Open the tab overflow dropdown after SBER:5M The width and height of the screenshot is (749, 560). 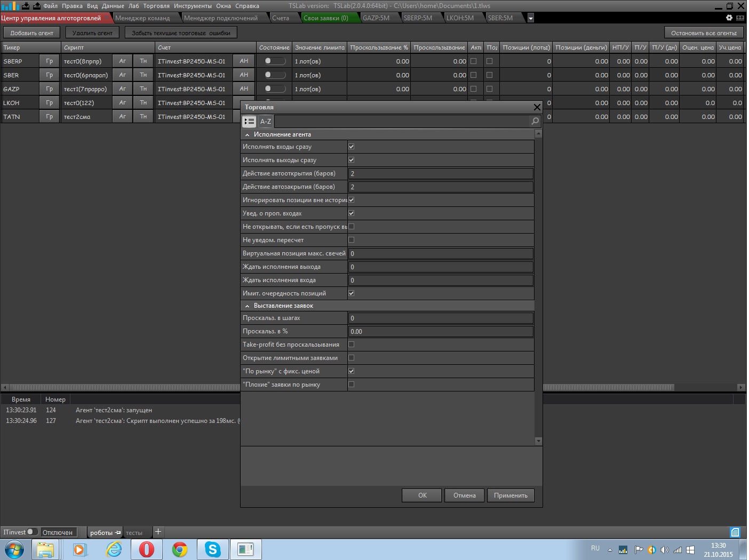pos(530,18)
